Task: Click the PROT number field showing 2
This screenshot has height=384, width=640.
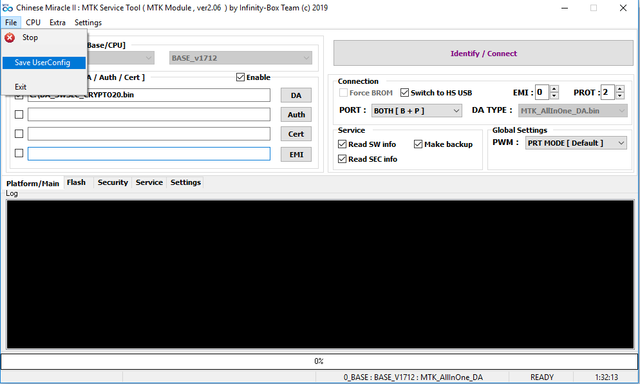Action: point(608,92)
